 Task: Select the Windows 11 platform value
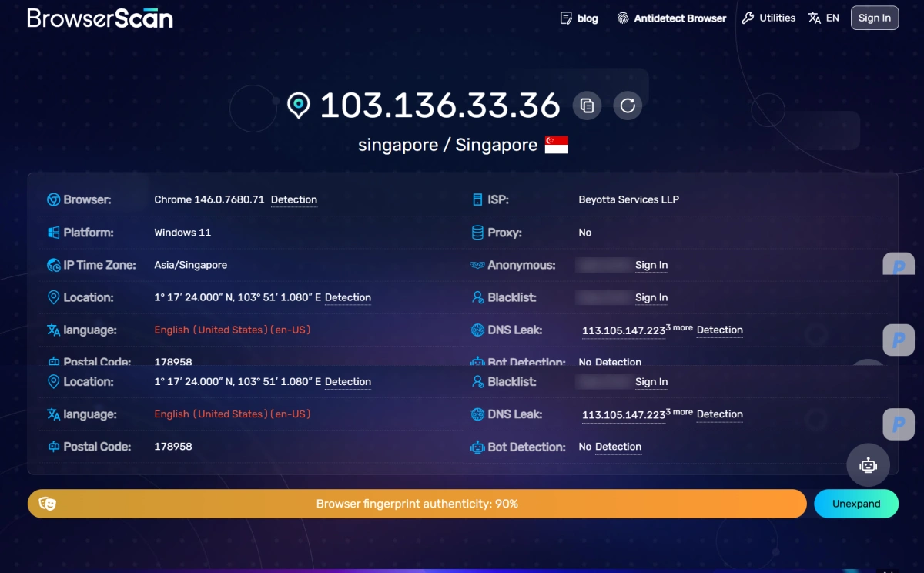pyautogui.click(x=182, y=232)
